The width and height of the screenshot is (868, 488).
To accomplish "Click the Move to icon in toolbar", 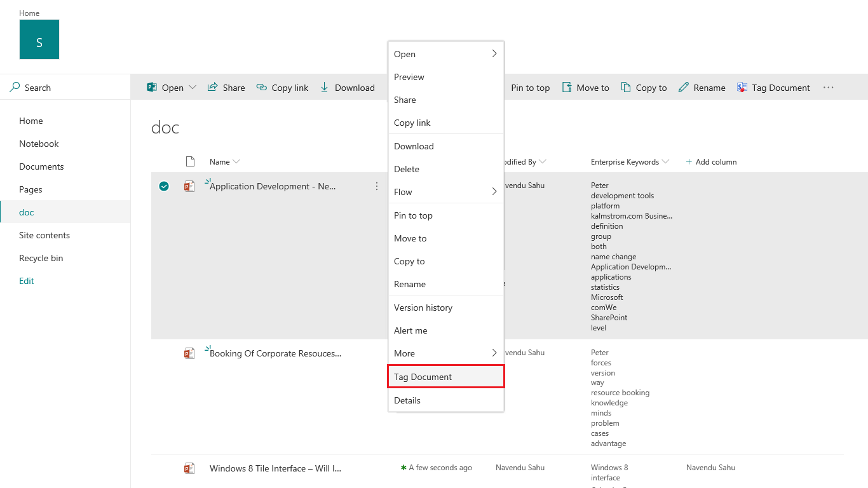I will (567, 88).
